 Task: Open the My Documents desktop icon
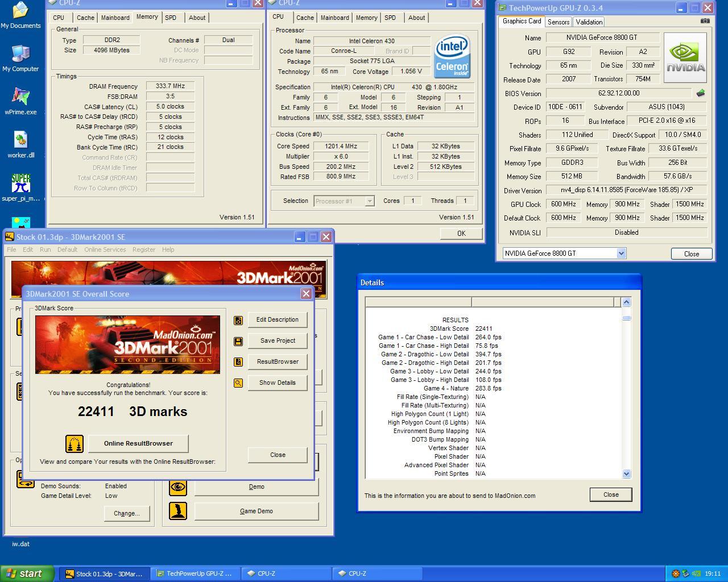(20, 15)
